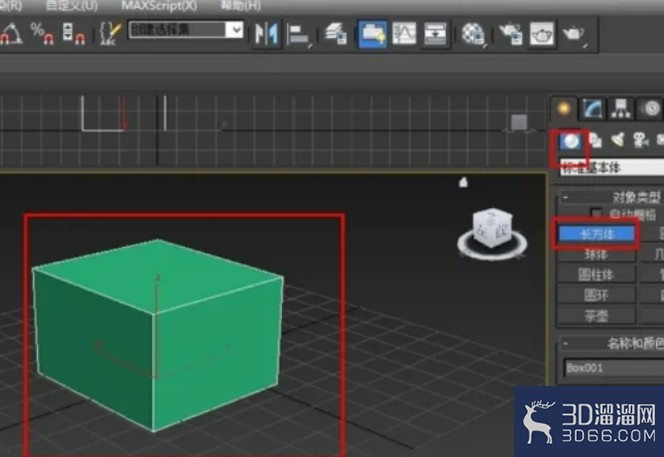Open the Render Setup dialog

[510, 33]
